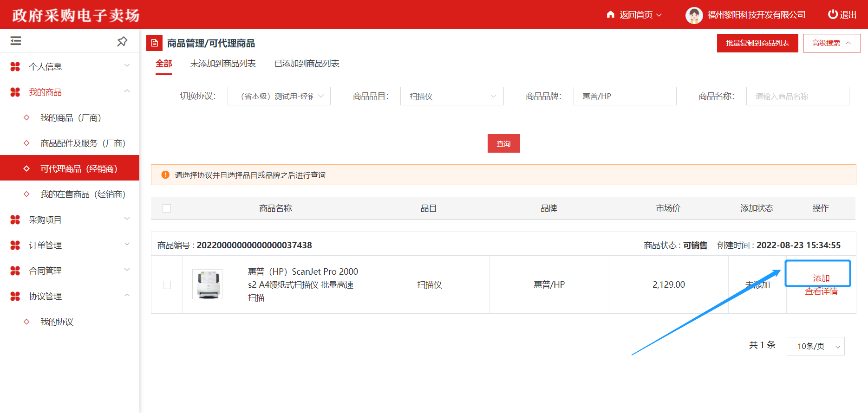Click the pin sidebar icon
This screenshot has width=868, height=413.
click(122, 41)
